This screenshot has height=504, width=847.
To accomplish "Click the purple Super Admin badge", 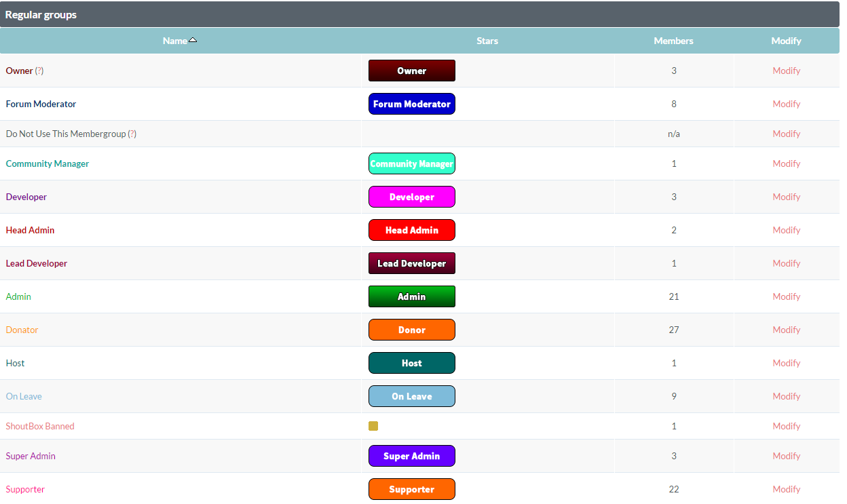I will coord(411,456).
